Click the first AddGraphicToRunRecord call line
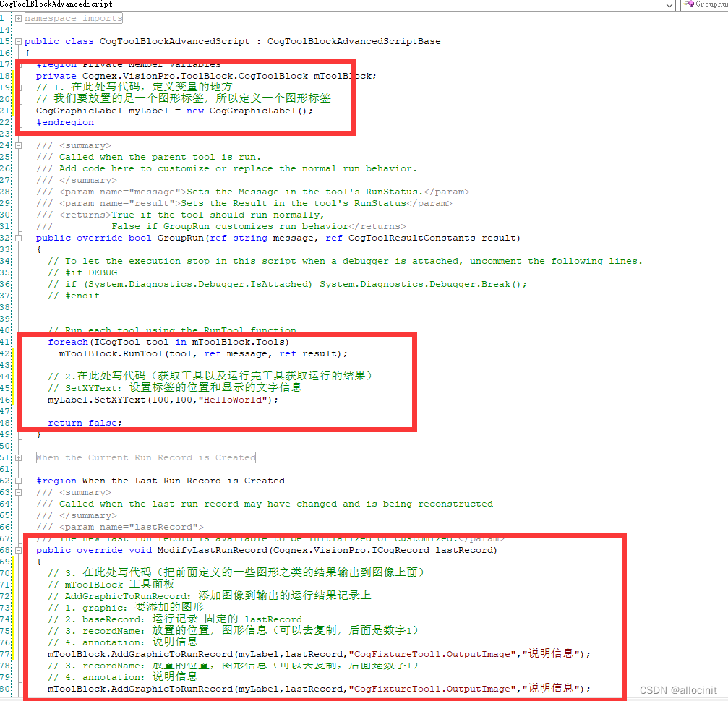The width and height of the screenshot is (728, 701). point(320,654)
